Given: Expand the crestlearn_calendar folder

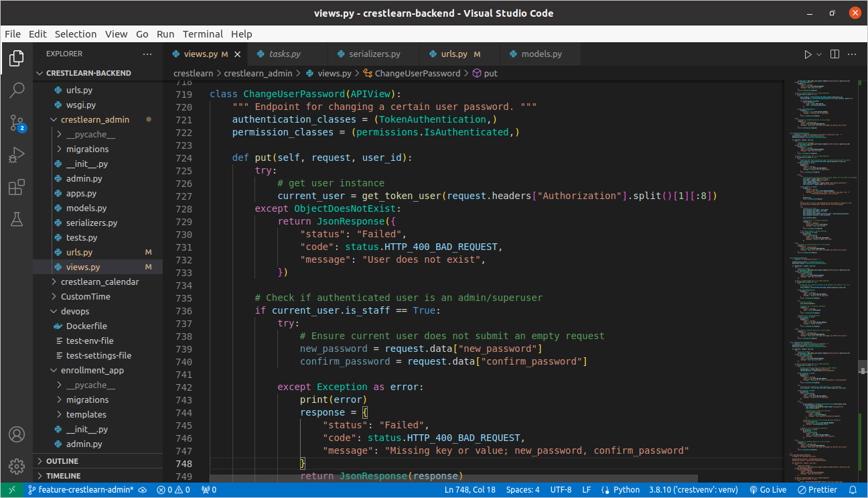Looking at the screenshot, I should point(98,282).
